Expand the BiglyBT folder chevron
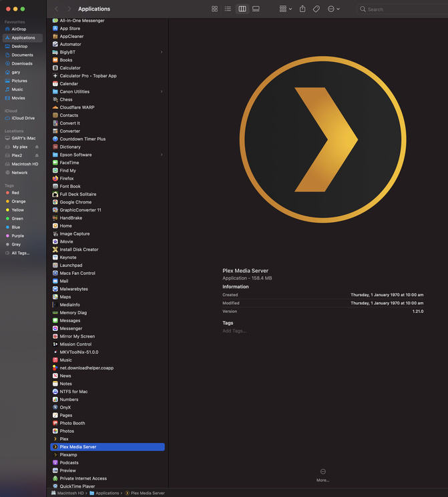This screenshot has width=448, height=497. pos(162,52)
